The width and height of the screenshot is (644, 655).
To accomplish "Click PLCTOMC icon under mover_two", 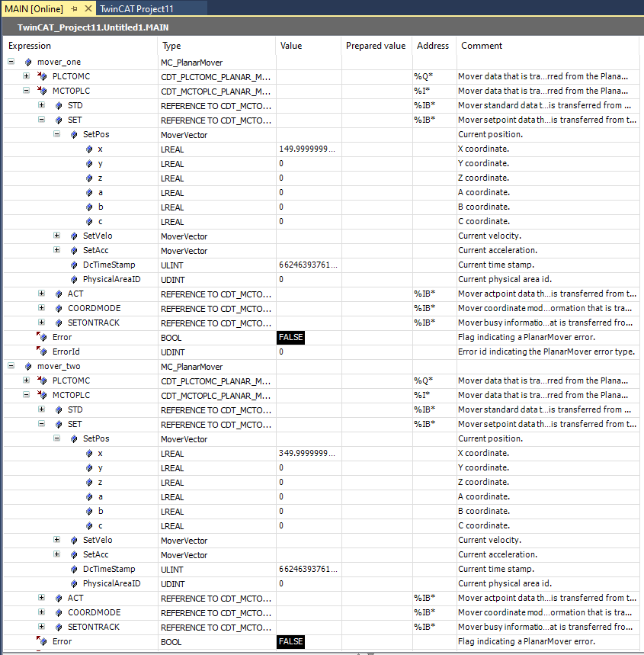I will 42,380.
